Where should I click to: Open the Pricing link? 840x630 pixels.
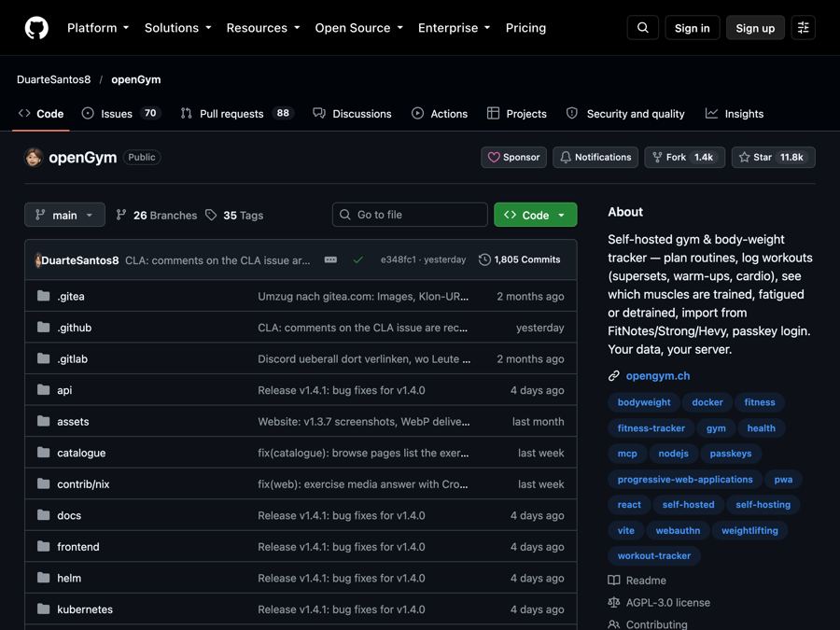tap(525, 28)
